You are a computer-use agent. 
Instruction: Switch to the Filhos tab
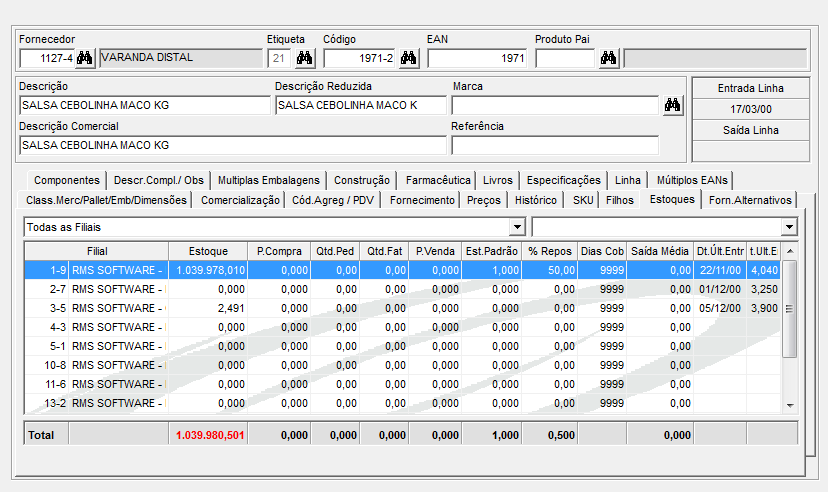619,200
